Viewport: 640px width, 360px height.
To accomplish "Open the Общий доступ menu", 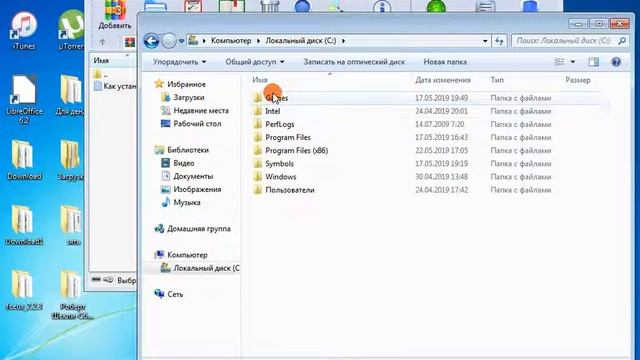I will (255, 62).
